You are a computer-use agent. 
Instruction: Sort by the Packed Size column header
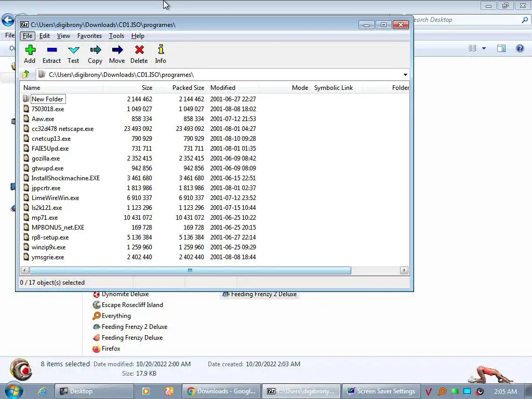click(181, 87)
